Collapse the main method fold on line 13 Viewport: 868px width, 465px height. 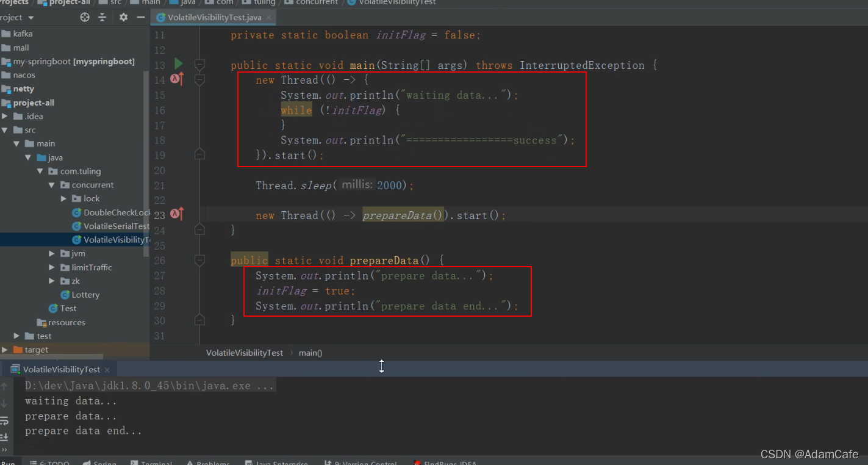pos(199,64)
